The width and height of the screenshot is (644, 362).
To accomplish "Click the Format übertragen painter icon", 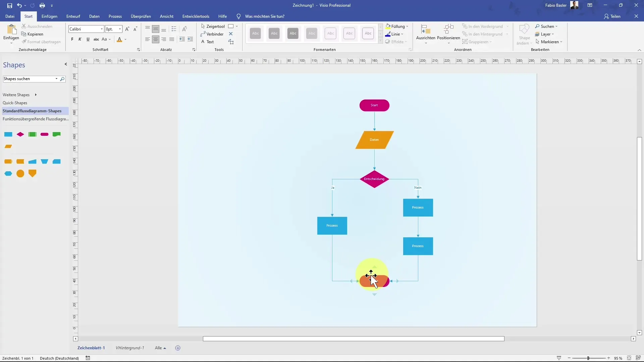I will 24,42.
